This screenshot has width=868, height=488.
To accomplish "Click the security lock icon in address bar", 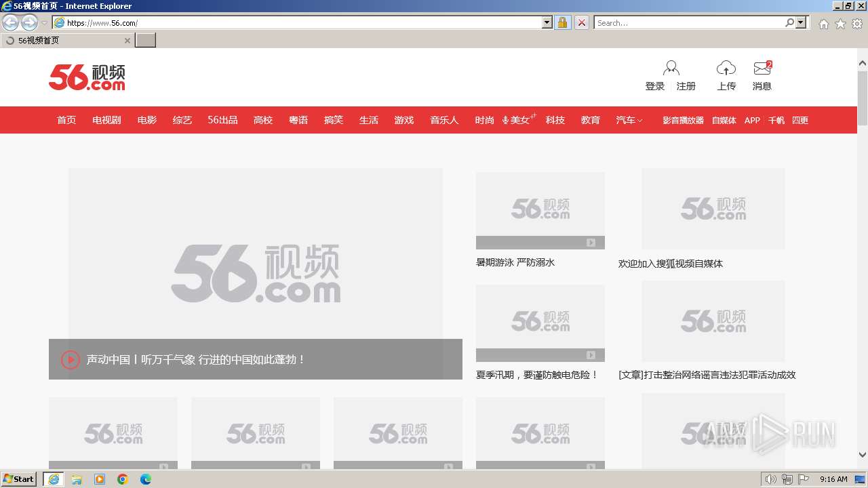I will (563, 22).
